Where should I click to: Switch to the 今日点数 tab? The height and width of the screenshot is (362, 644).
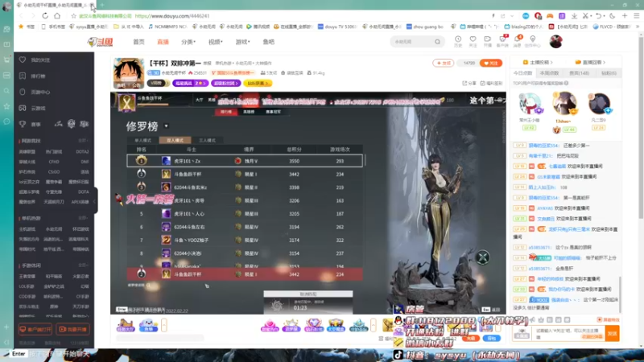(522, 73)
